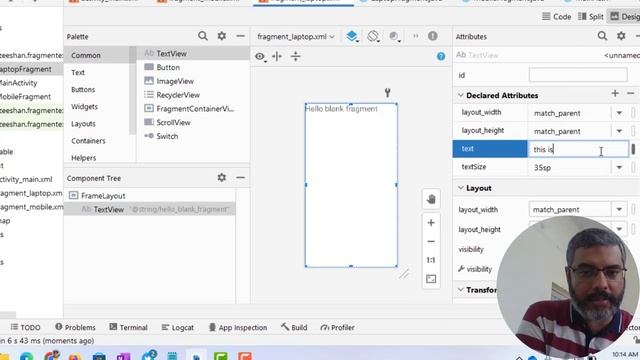Select Helpers palette category
Image resolution: width=640 pixels, height=360 pixels.
click(84, 158)
